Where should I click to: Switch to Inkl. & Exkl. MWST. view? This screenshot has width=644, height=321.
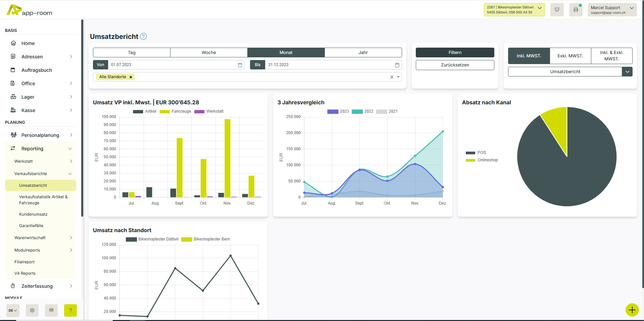tap(611, 56)
